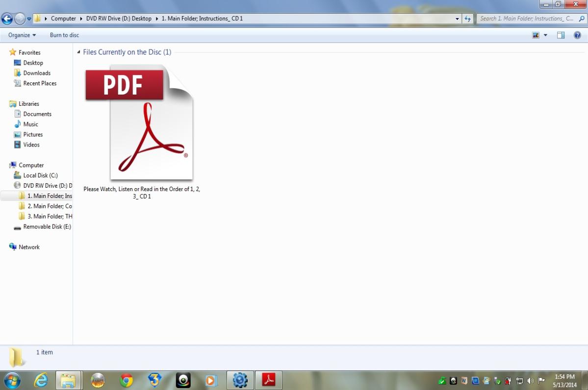
Task: Open the recent pages arrow beside Forward
Action: coord(29,19)
